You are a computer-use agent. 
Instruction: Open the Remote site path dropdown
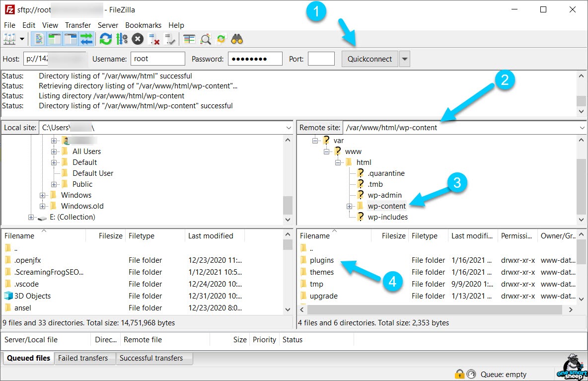[x=582, y=128]
